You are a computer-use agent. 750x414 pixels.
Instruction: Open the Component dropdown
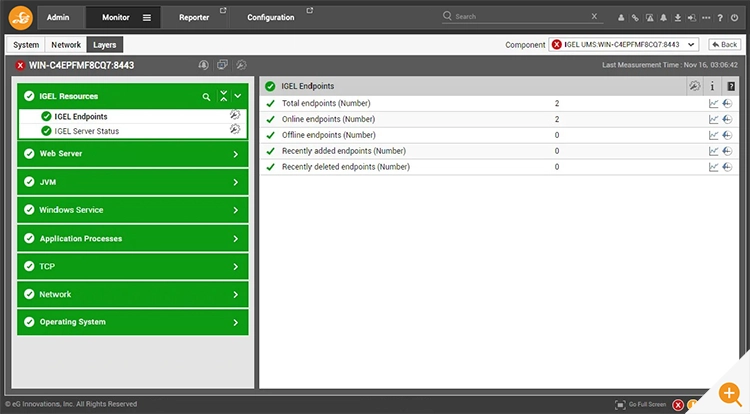623,44
